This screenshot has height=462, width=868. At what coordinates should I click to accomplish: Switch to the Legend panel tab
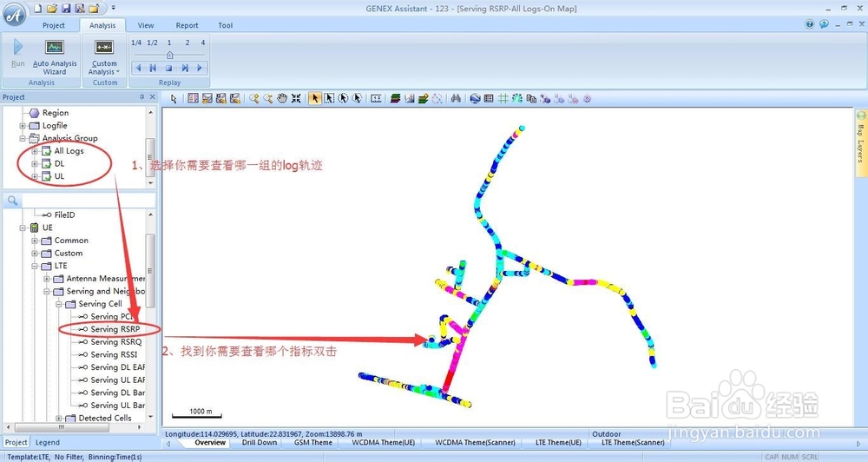coord(48,443)
